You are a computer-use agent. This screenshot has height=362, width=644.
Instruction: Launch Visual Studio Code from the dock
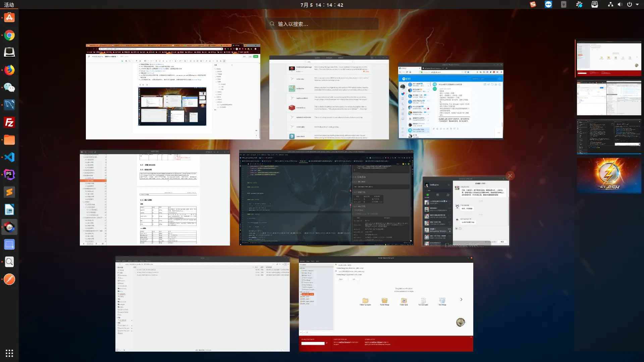tap(9, 157)
